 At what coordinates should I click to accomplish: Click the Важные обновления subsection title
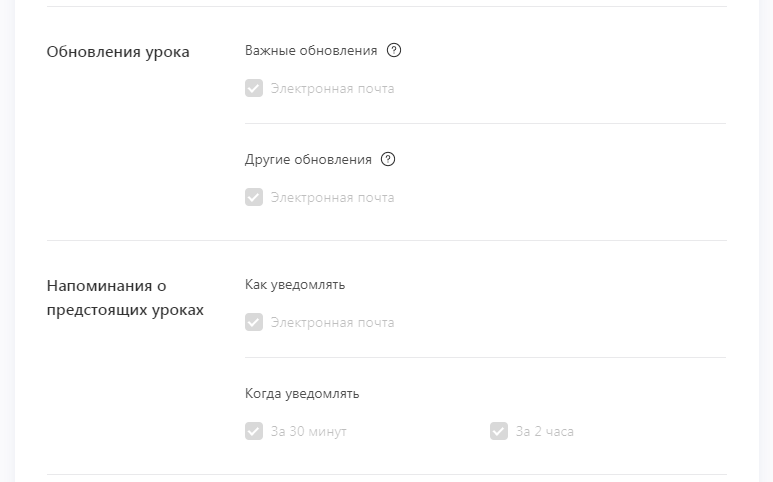[311, 50]
